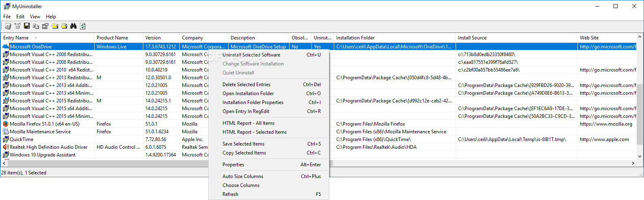Choose Auto Size Columns
The width and height of the screenshot is (644, 200).
pos(269,176)
